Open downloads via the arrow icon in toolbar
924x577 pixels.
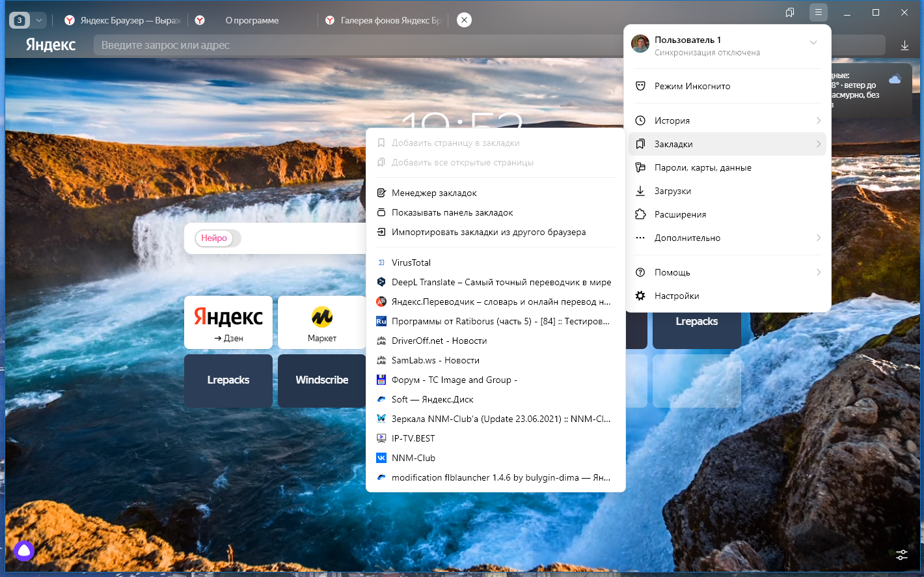click(x=904, y=45)
